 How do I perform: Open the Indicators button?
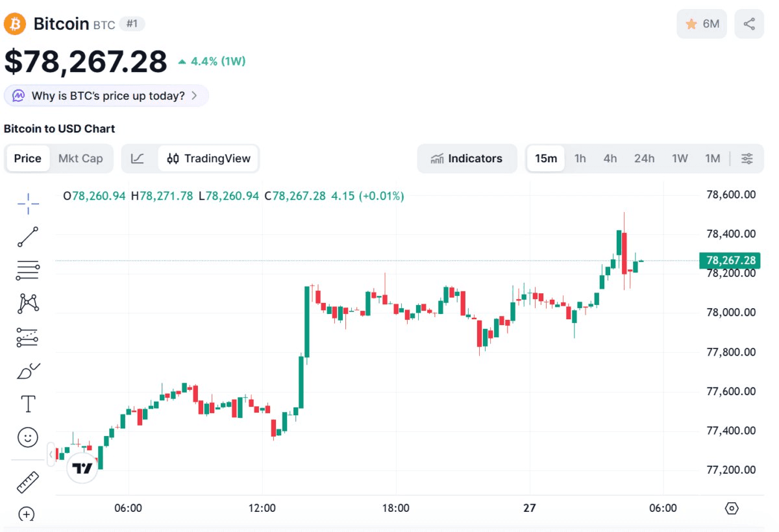467,159
